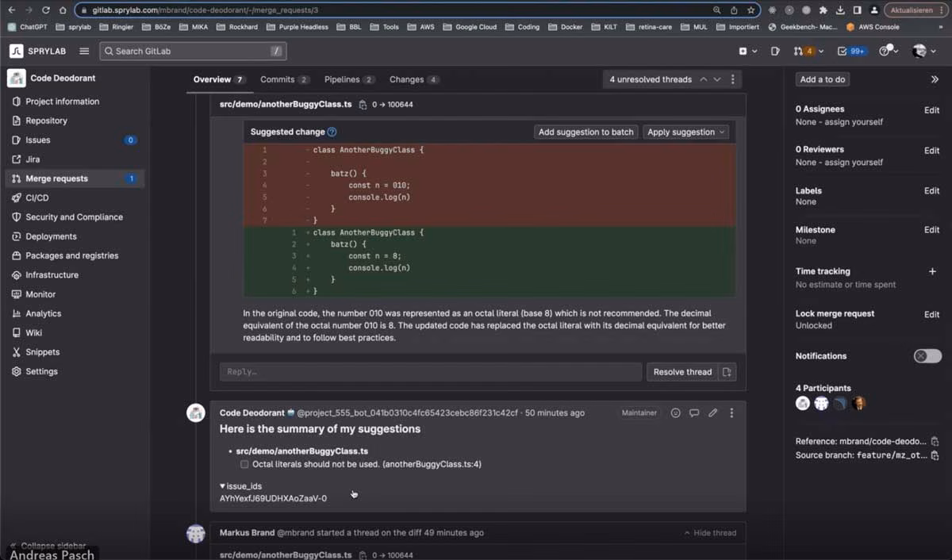Copy the merge request reference

point(935,441)
